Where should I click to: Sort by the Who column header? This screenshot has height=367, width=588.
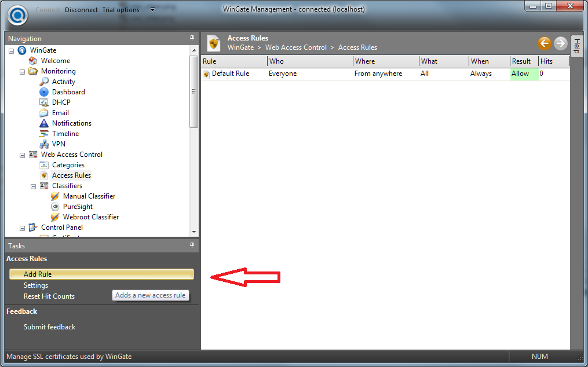tap(311, 61)
